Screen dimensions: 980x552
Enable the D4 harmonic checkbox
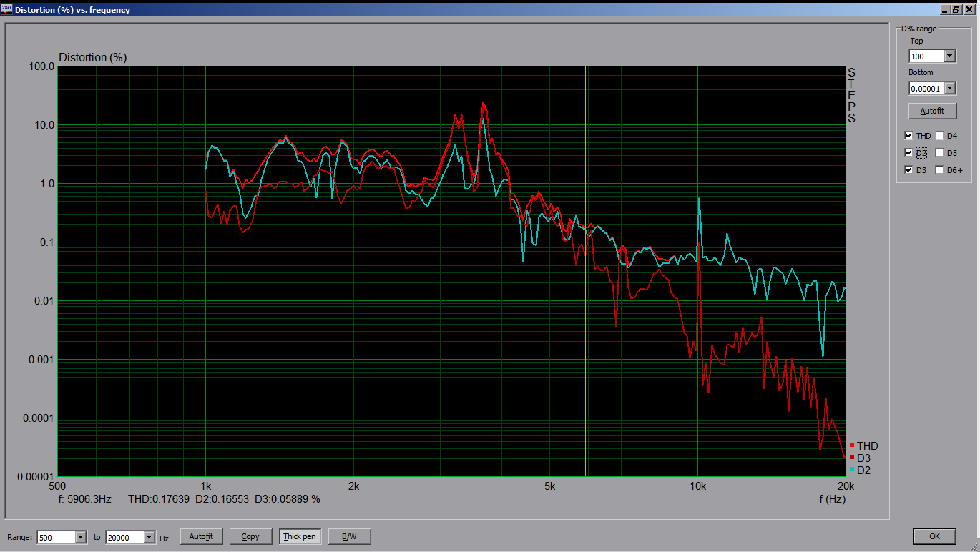[939, 135]
